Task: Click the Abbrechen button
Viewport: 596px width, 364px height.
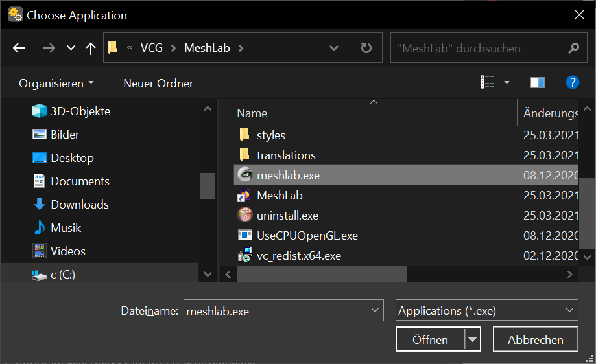Action: [x=535, y=339]
